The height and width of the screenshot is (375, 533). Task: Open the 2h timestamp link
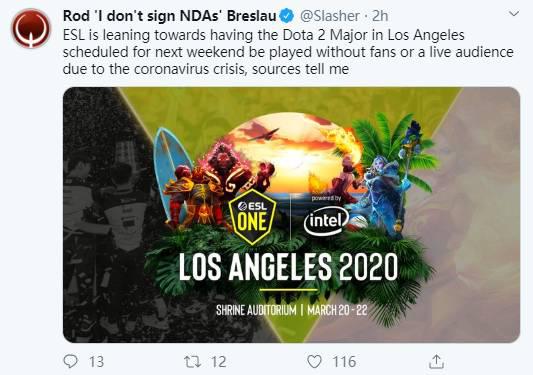[380, 16]
